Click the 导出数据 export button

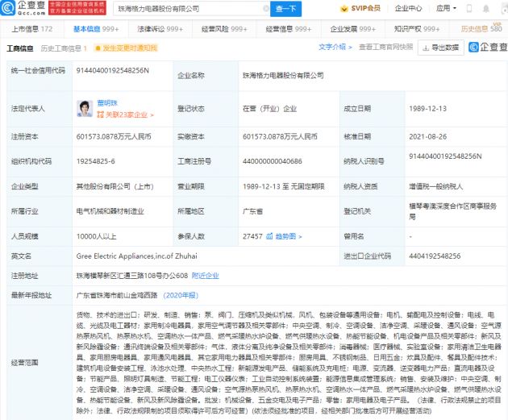point(440,48)
